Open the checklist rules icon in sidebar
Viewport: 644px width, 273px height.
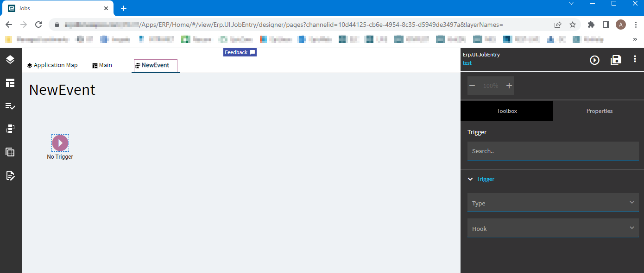tap(10, 106)
